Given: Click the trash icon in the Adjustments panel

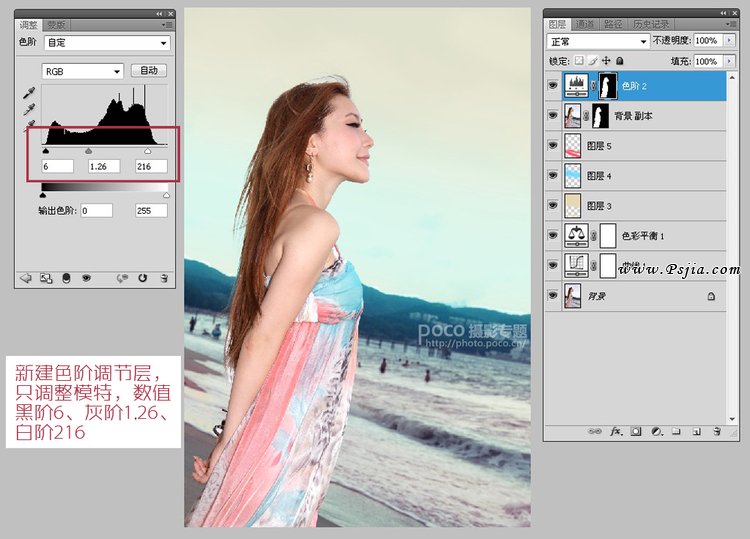Looking at the screenshot, I should [x=163, y=278].
